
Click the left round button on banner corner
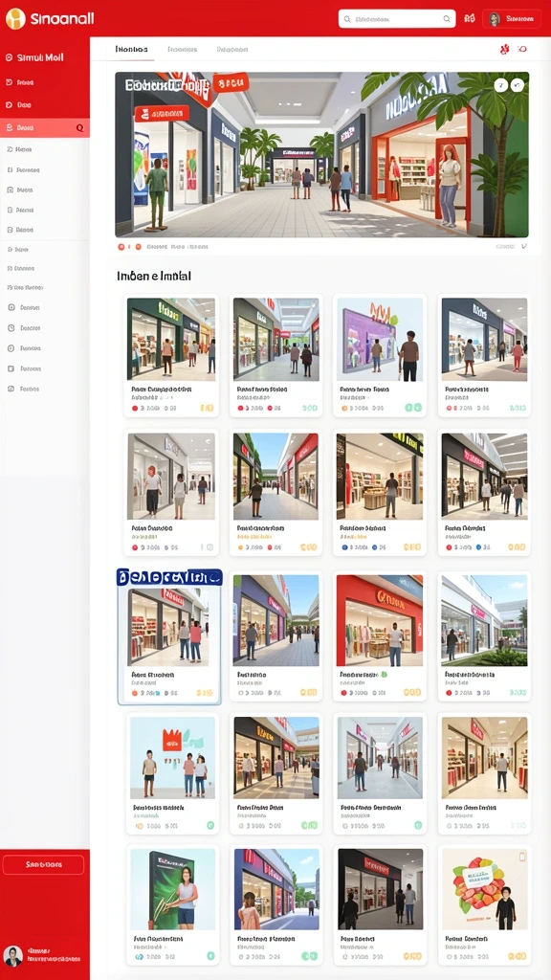pos(501,85)
